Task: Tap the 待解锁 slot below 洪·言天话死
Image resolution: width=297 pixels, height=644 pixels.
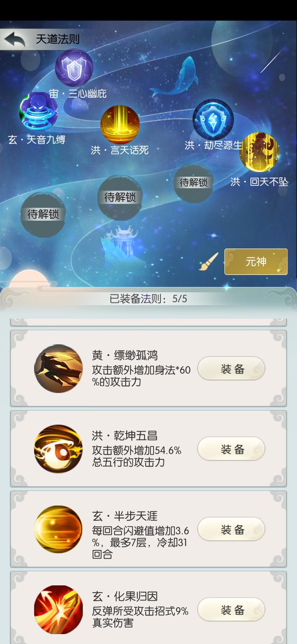Action: pyautogui.click(x=120, y=198)
